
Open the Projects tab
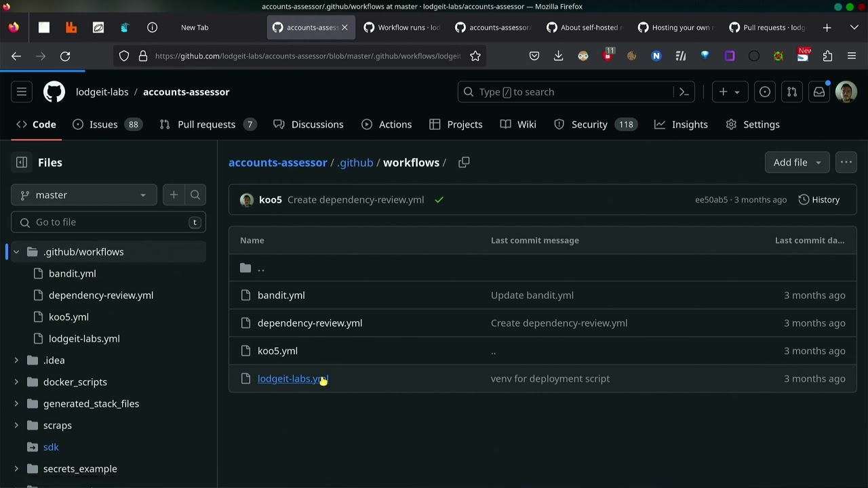(x=456, y=124)
